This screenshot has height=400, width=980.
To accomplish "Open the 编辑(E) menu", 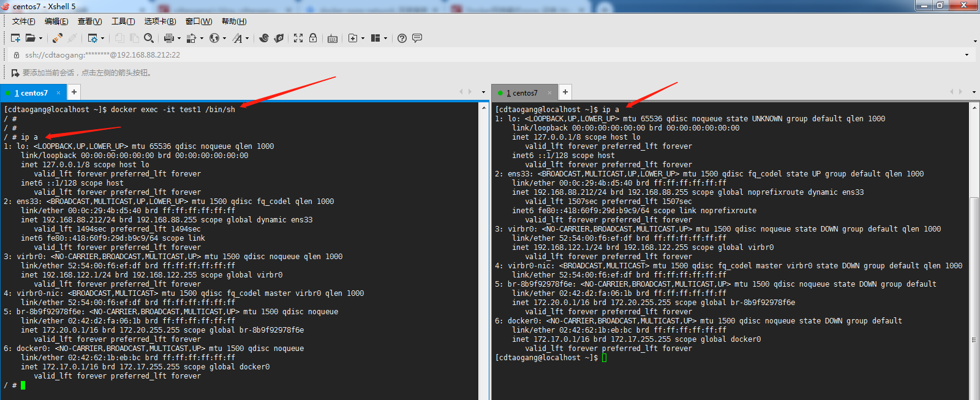I will coord(56,21).
